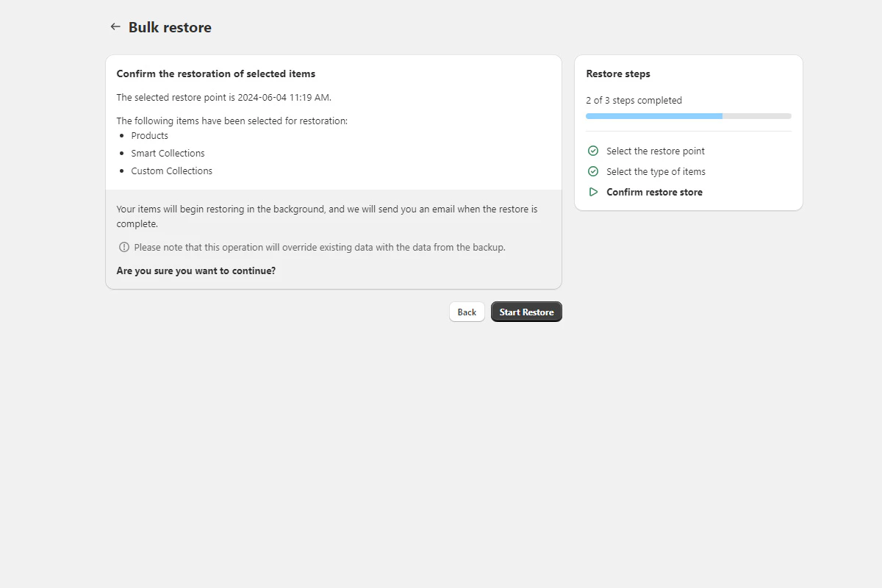This screenshot has height=588, width=882.
Task: Click the Confirm the restoration heading
Action: point(215,73)
